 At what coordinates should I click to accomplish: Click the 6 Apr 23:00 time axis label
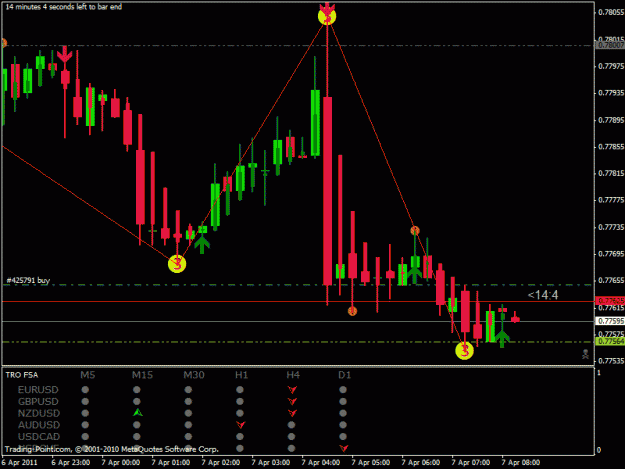click(x=71, y=462)
